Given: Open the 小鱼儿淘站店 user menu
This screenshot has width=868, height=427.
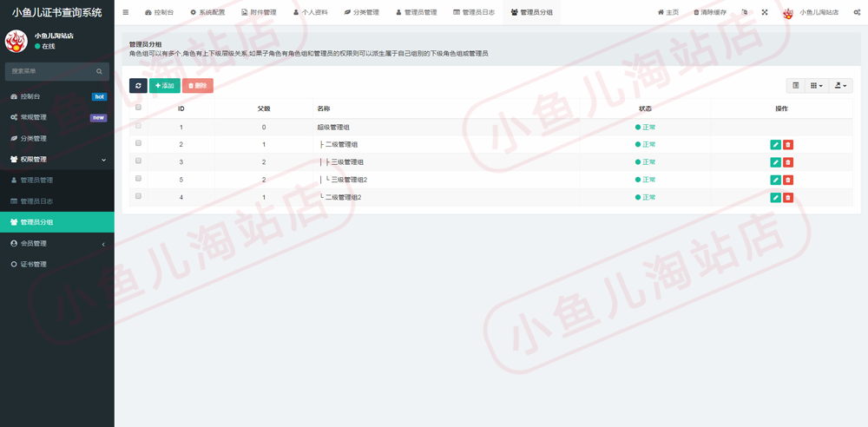Looking at the screenshot, I should coord(811,12).
